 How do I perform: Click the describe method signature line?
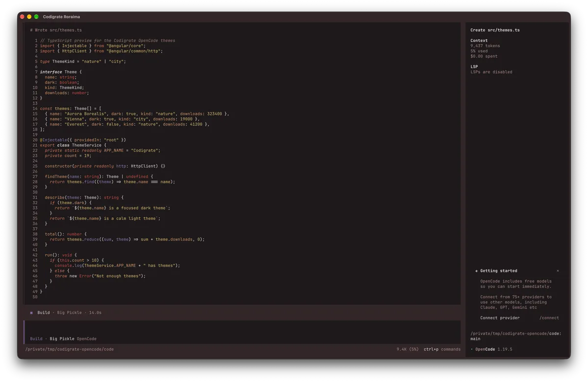[84, 197]
